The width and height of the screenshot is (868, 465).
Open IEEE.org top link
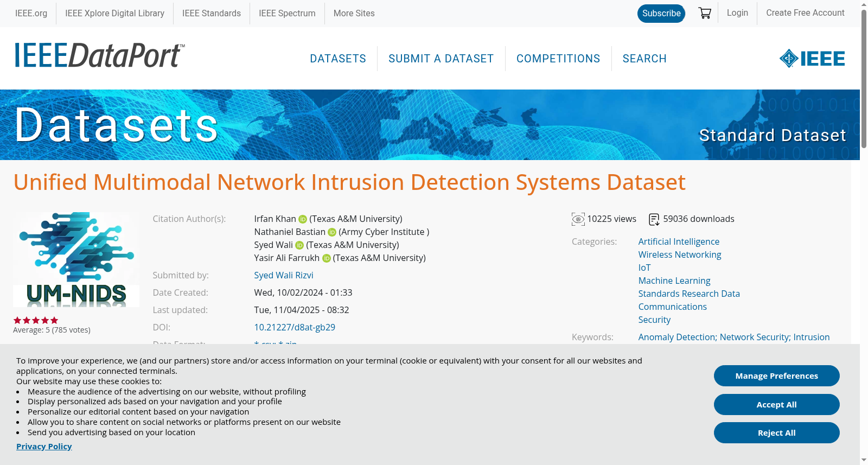point(31,13)
